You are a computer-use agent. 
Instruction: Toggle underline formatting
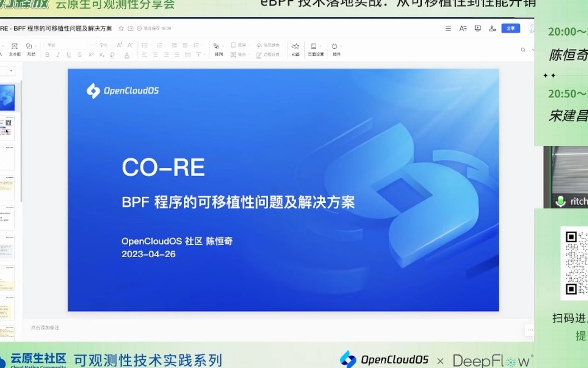click(69, 55)
